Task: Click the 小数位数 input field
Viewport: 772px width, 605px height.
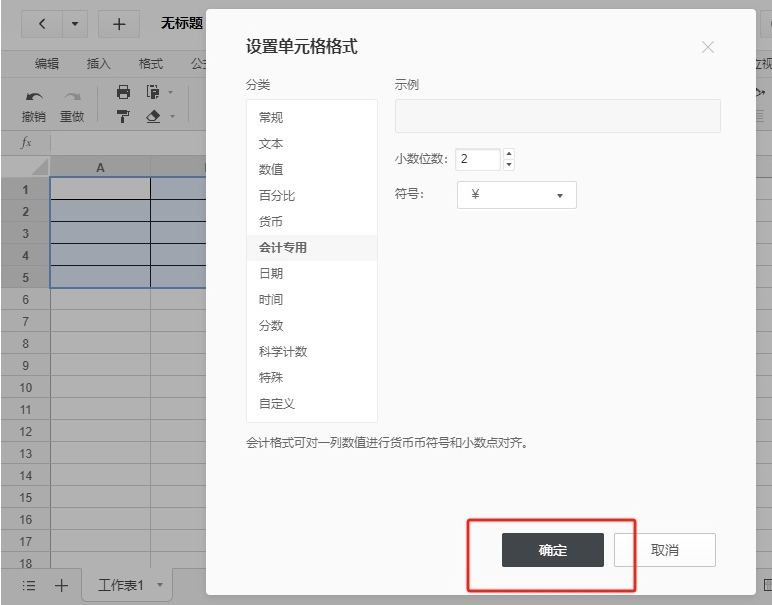Action: [477, 160]
